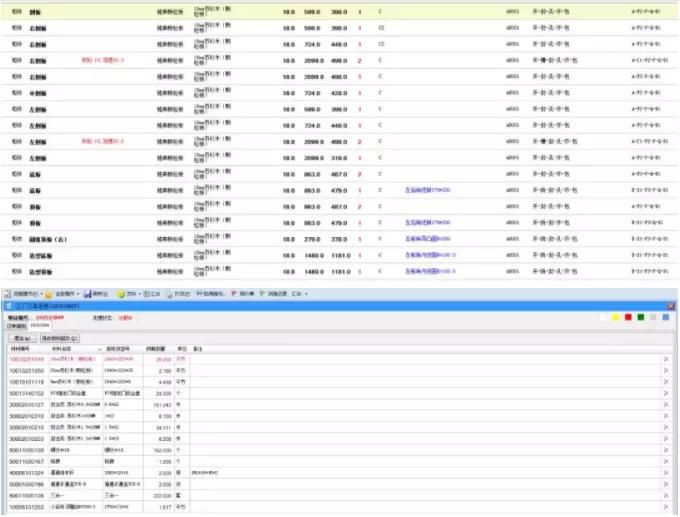Viewport: 680px width, 517px height.
Task: Delete the material row with quantity 222.000
Action: 666,495
